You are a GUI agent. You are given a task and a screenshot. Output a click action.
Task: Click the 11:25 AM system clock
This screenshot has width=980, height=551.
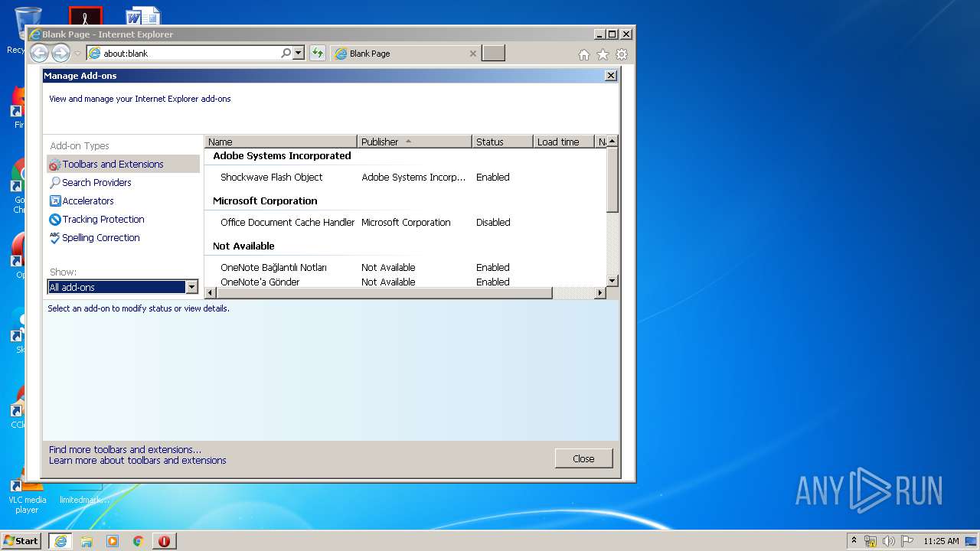(941, 541)
